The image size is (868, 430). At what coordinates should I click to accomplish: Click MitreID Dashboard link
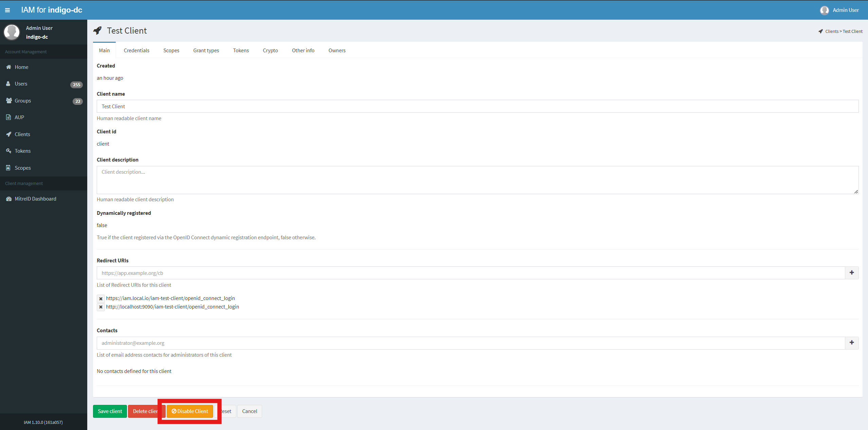click(34, 199)
